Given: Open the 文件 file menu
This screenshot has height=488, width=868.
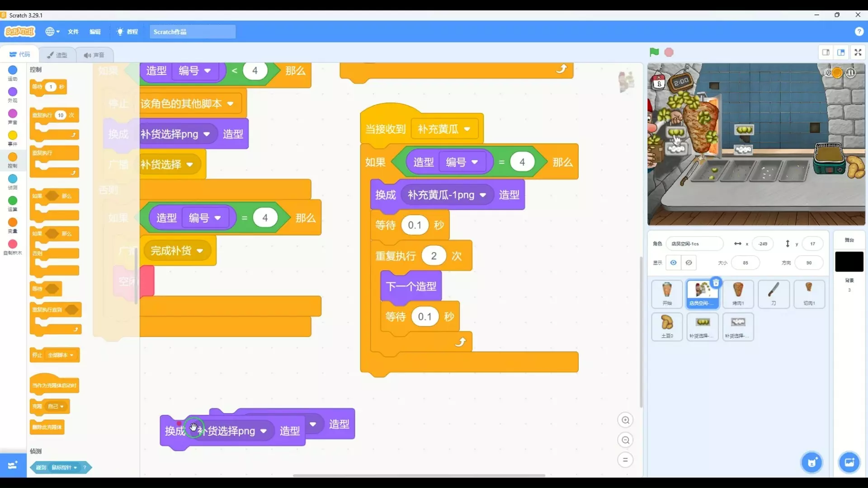Looking at the screenshot, I should [73, 32].
